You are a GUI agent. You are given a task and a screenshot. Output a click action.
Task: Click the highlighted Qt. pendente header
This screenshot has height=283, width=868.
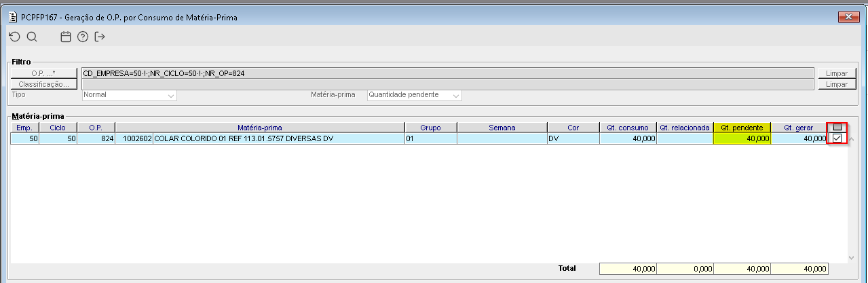tap(742, 128)
